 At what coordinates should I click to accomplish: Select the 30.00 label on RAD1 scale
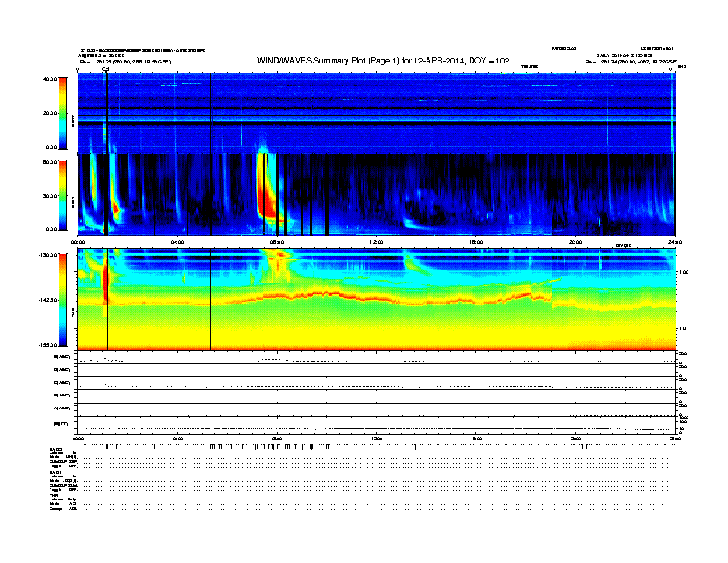tap(50, 196)
